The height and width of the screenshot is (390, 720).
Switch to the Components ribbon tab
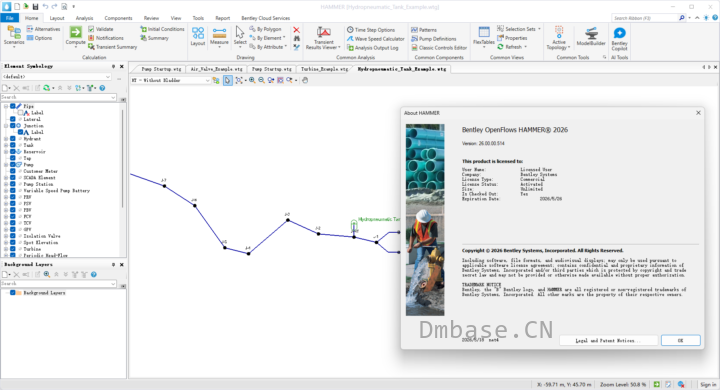click(x=118, y=18)
